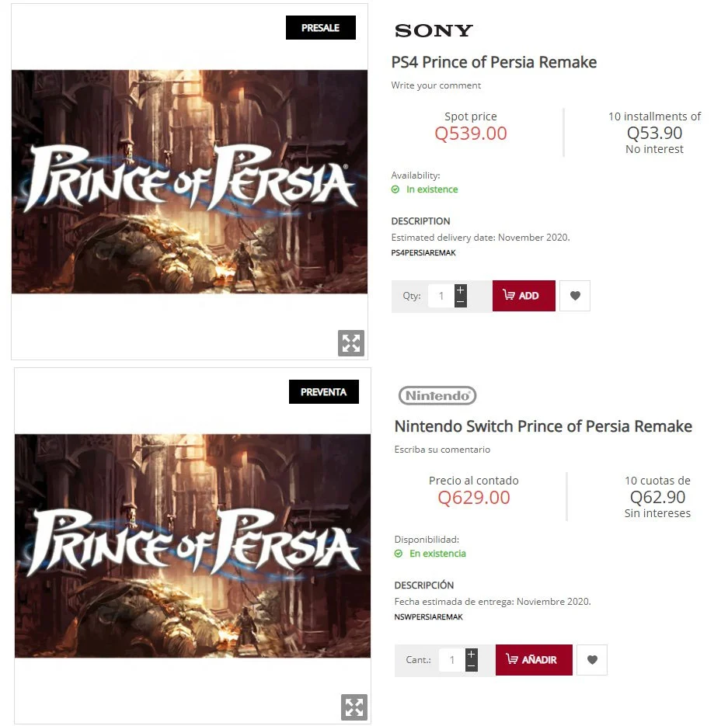Increase Switch quantity using the plus stepper
Viewport: 728px width, 726px height.
[x=471, y=654]
